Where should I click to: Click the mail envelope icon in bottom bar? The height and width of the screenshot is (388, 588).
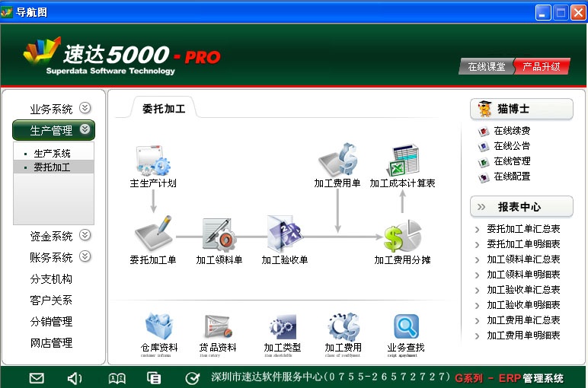[x=37, y=378]
